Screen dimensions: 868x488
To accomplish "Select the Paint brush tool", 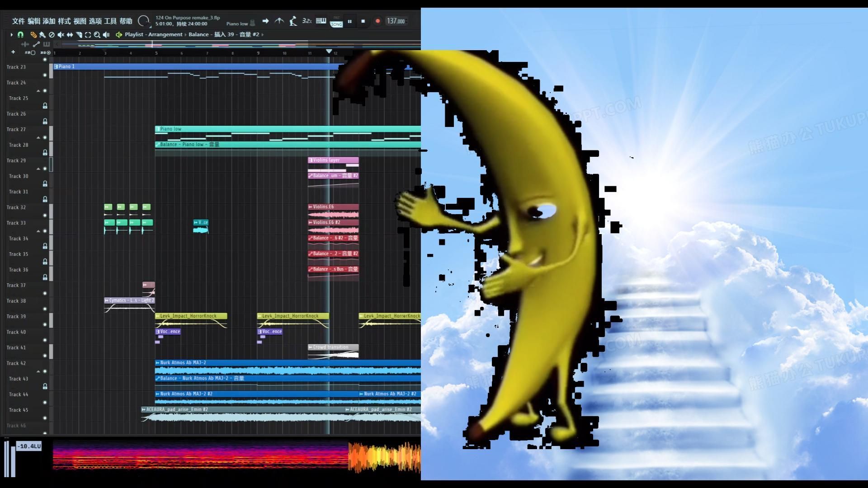I will [x=42, y=34].
